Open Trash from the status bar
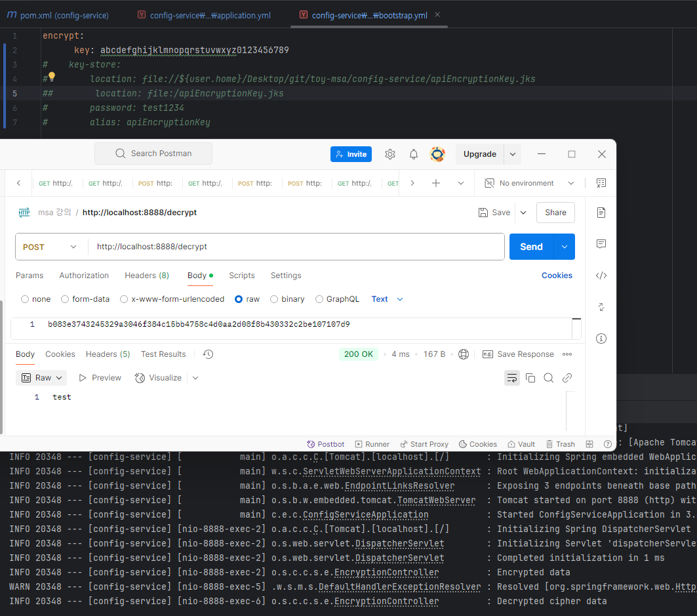Screen dimensions: 697x616 pos(560,444)
